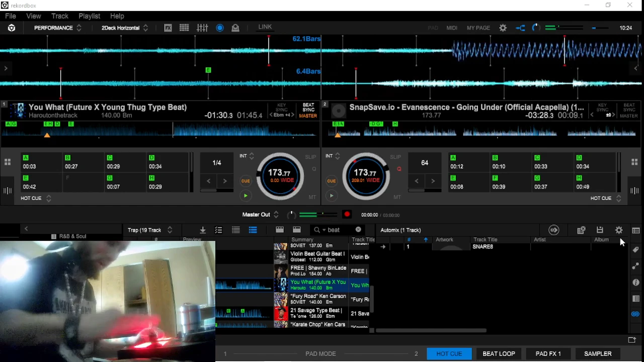644x362 pixels.
Task: Show the single browser layout icon
Action: (x=297, y=230)
